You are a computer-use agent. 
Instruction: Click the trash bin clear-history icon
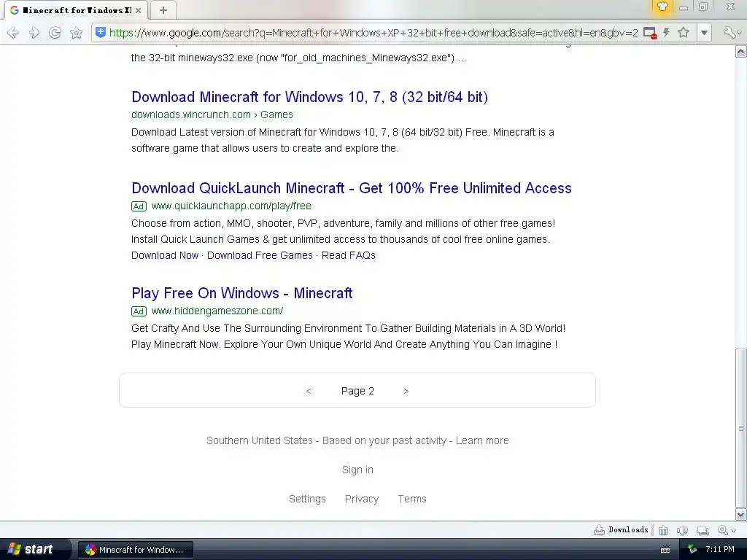663,530
